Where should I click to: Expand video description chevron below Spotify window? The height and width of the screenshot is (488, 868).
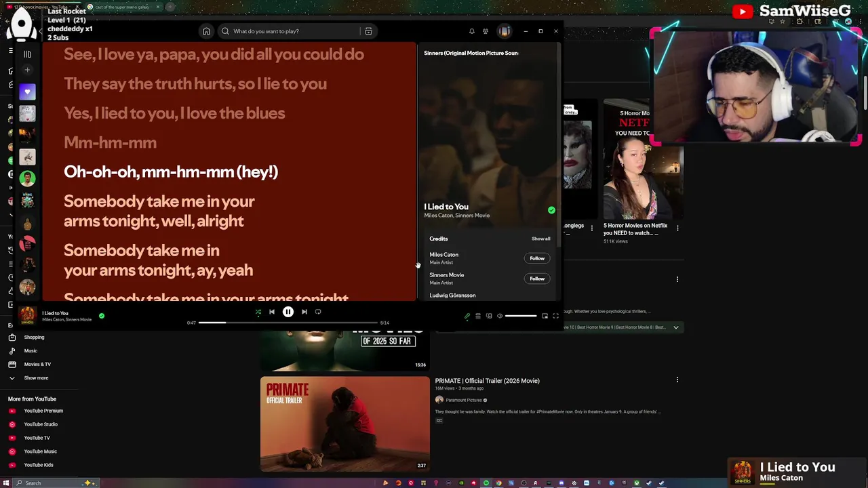pyautogui.click(x=675, y=327)
